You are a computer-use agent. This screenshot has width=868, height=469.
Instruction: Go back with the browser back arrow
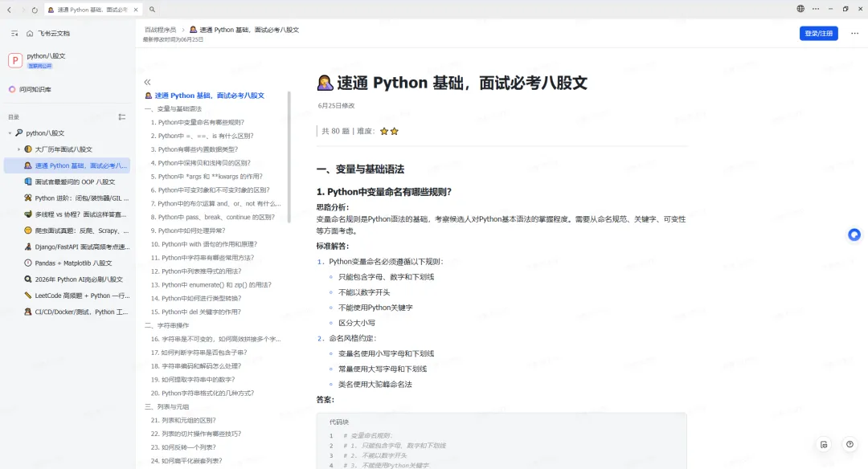click(x=9, y=10)
